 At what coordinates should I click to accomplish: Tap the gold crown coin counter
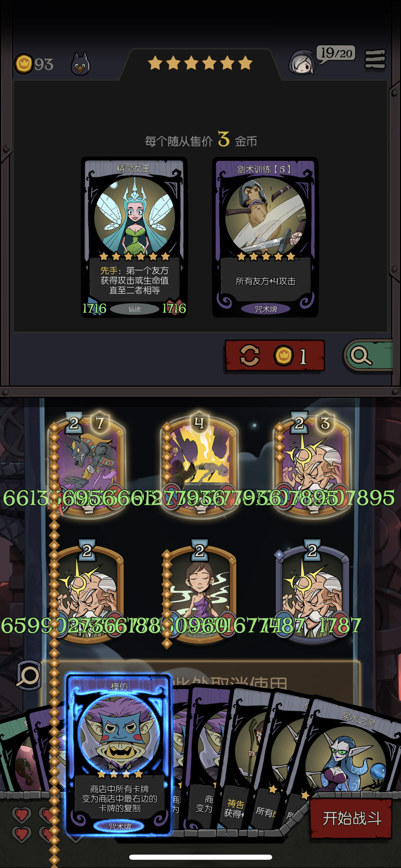34,64
